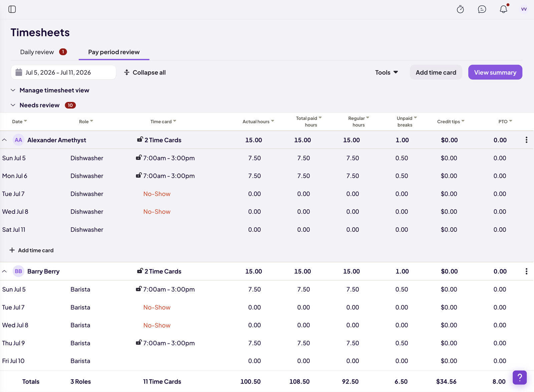
Task: Open the time clock stopwatch icon
Action: pos(460,9)
